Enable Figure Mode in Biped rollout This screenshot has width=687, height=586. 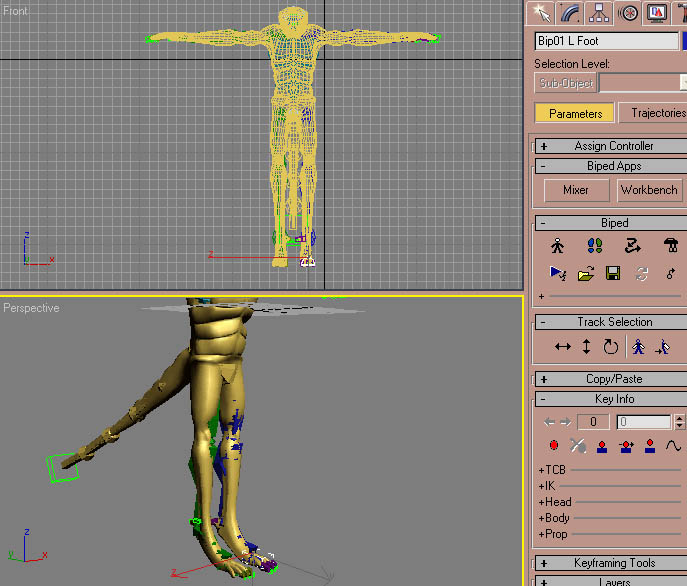(558, 245)
